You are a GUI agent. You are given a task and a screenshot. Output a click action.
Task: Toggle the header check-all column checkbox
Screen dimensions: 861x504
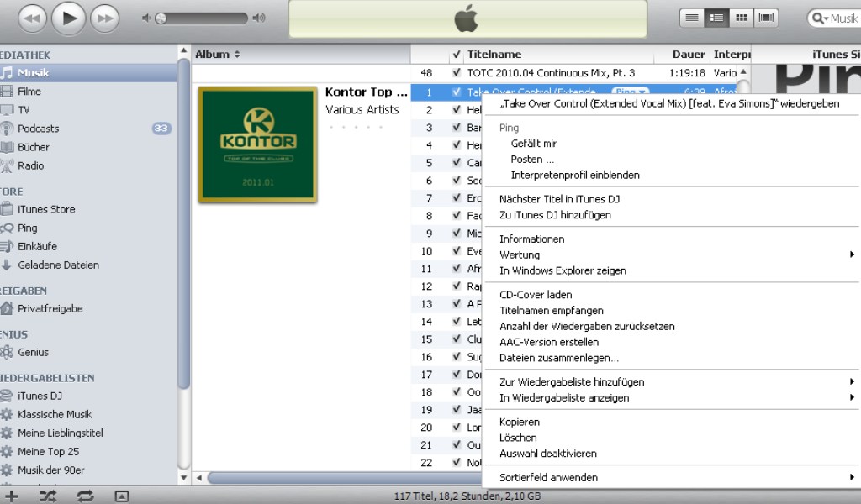tap(456, 55)
